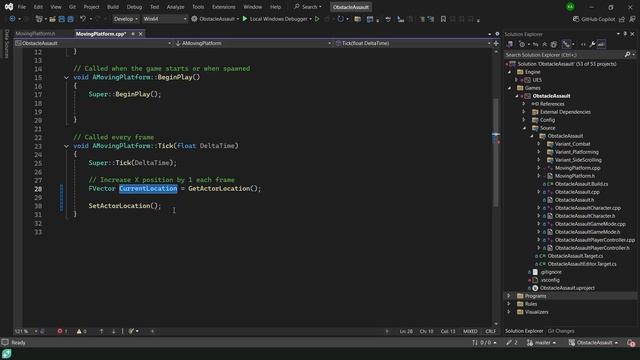The image size is (640, 360).
Task: Click the red error count icon
Action: [x=60, y=331]
